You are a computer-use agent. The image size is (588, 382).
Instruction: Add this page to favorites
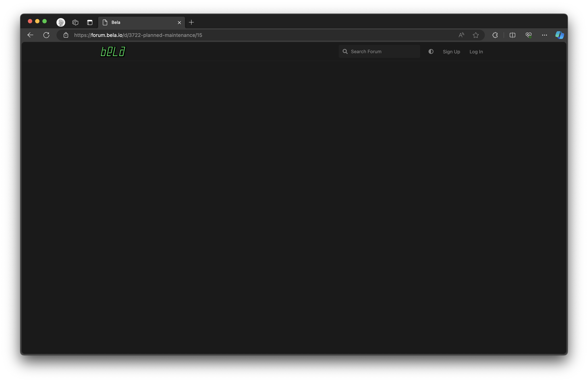(476, 35)
